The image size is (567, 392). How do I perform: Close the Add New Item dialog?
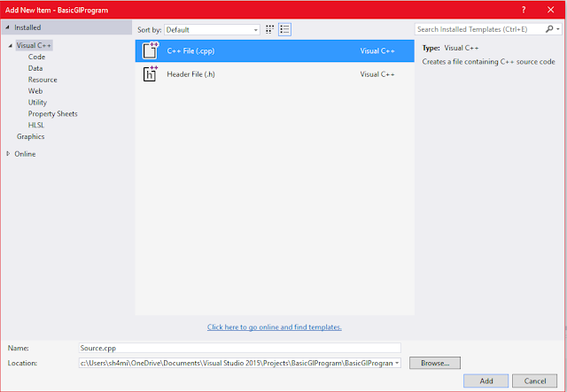(550, 10)
